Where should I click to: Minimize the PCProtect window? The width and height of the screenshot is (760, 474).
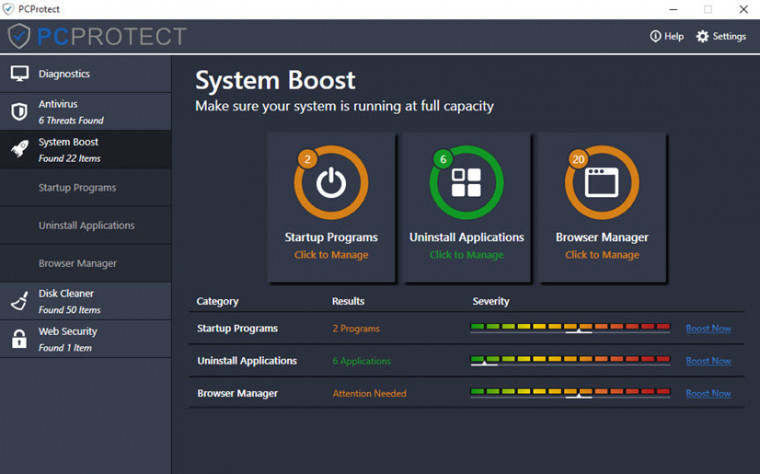[673, 9]
